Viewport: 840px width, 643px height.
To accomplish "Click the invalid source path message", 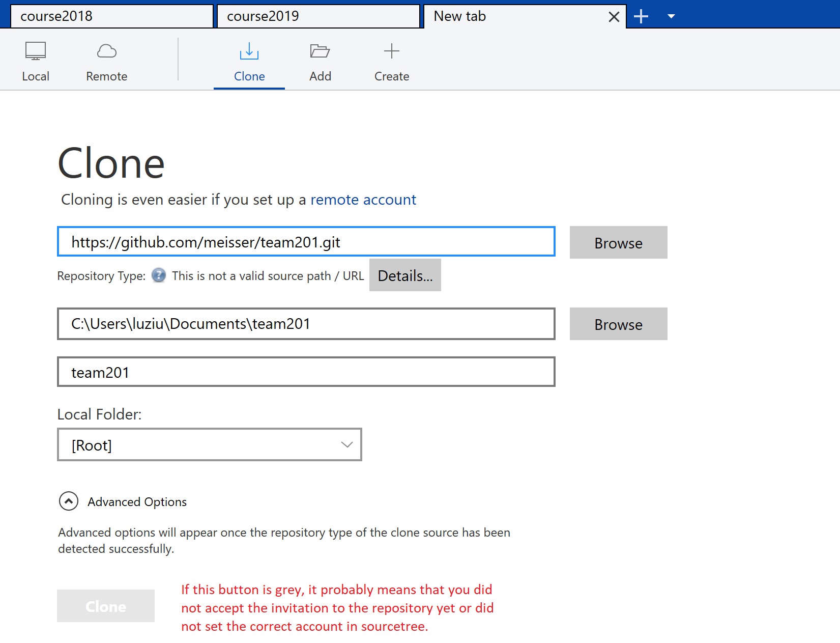I will pyautogui.click(x=268, y=276).
